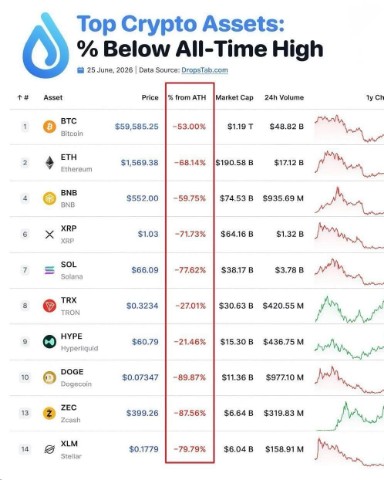
Task: Sort by % from ATH header
Action: (187, 98)
